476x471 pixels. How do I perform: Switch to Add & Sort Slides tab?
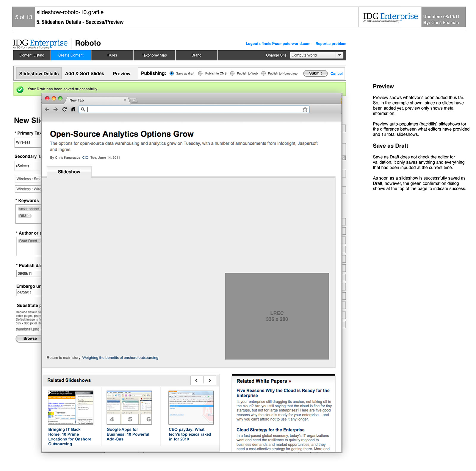tap(84, 74)
